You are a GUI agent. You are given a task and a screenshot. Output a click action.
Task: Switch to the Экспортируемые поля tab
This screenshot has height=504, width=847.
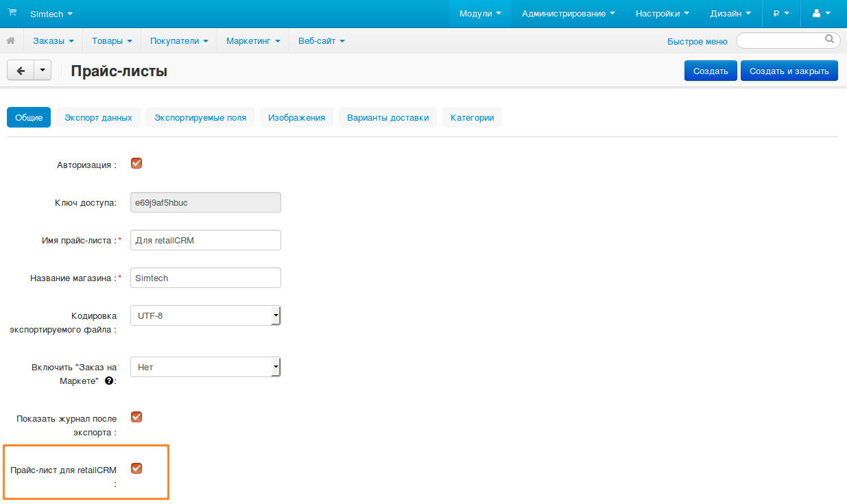coord(200,117)
